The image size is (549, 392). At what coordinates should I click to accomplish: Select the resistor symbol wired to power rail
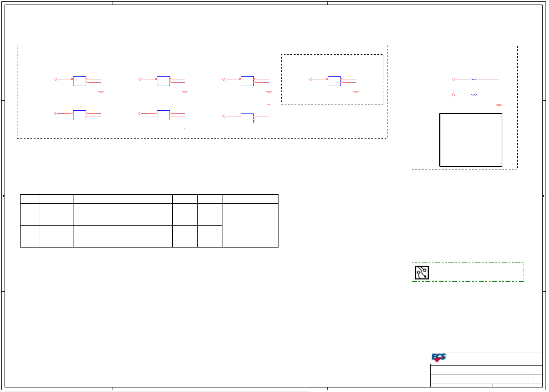[474, 79]
